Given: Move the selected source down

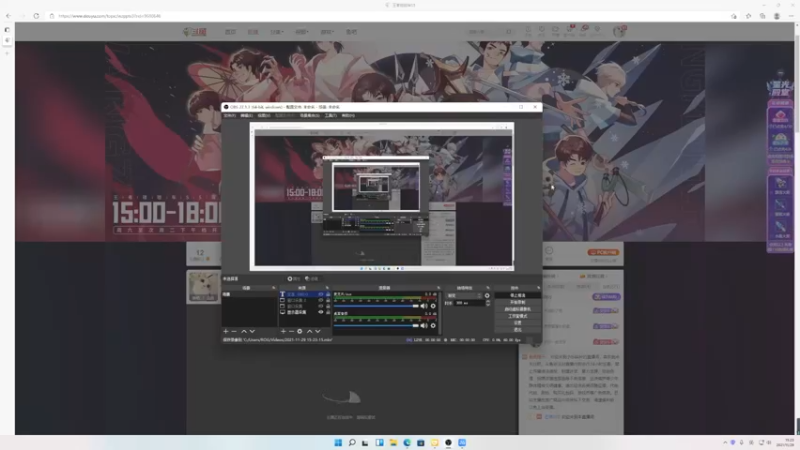Looking at the screenshot, I should [x=317, y=332].
